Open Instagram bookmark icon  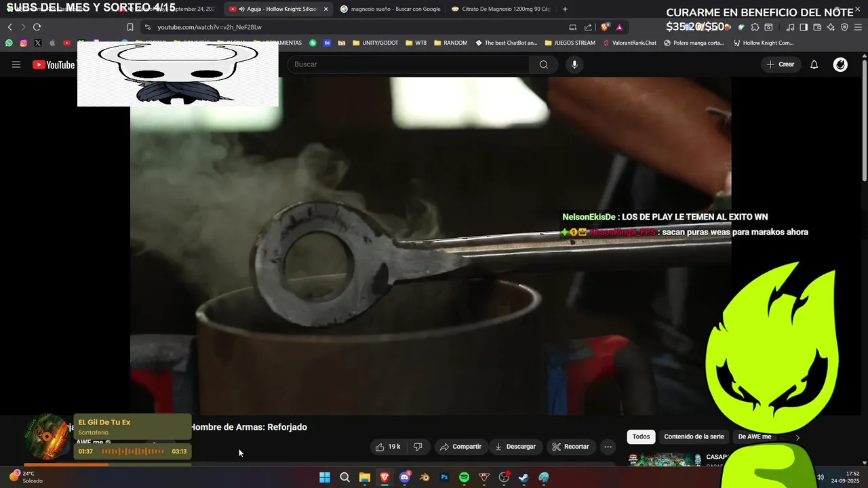pos(23,43)
